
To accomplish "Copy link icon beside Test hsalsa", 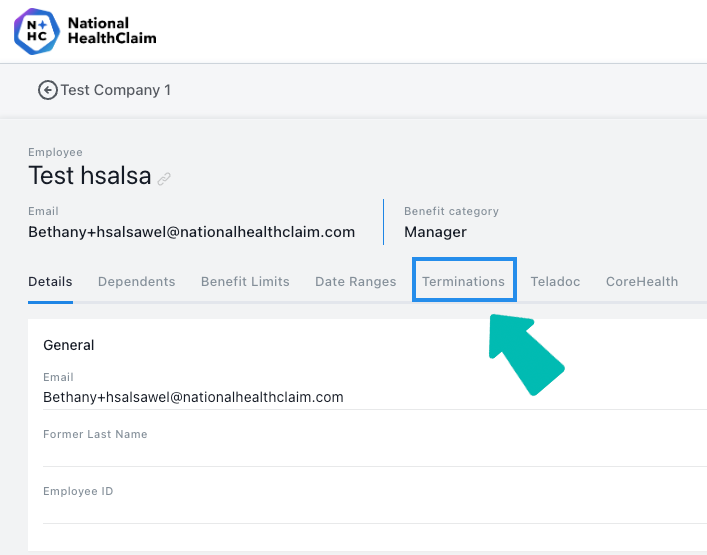I will pos(164,179).
